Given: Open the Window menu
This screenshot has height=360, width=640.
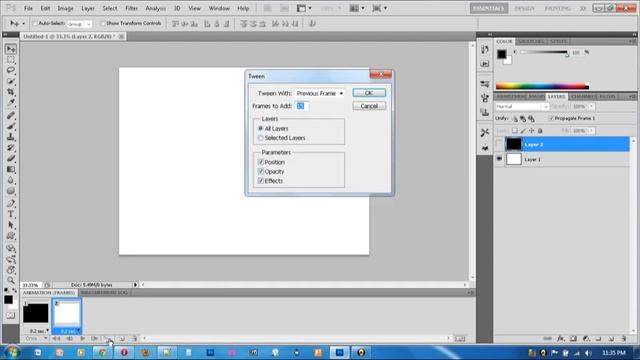Looking at the screenshot, I should coord(219,8).
